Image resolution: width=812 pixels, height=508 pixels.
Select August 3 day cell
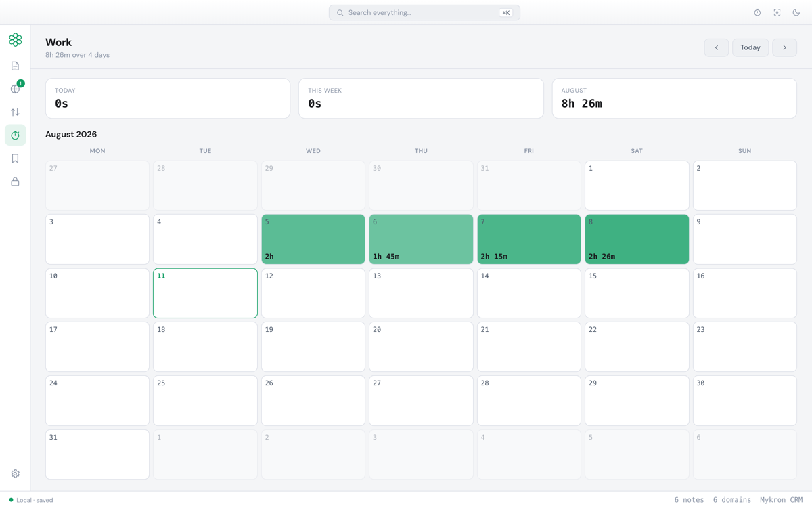[97, 239]
